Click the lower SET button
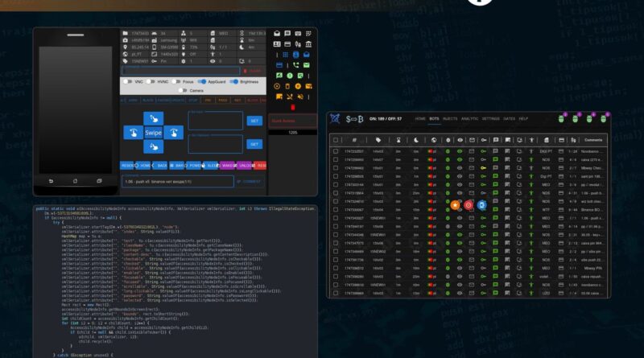 click(254, 144)
